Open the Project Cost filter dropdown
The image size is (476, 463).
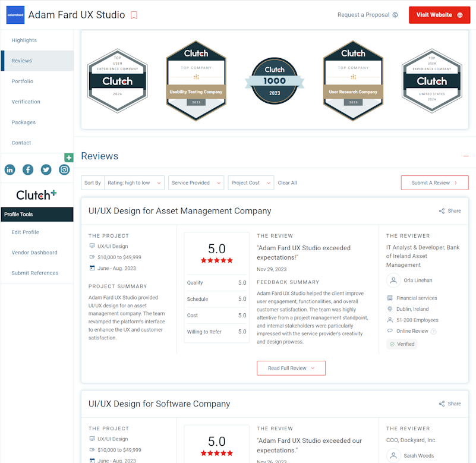(x=251, y=183)
